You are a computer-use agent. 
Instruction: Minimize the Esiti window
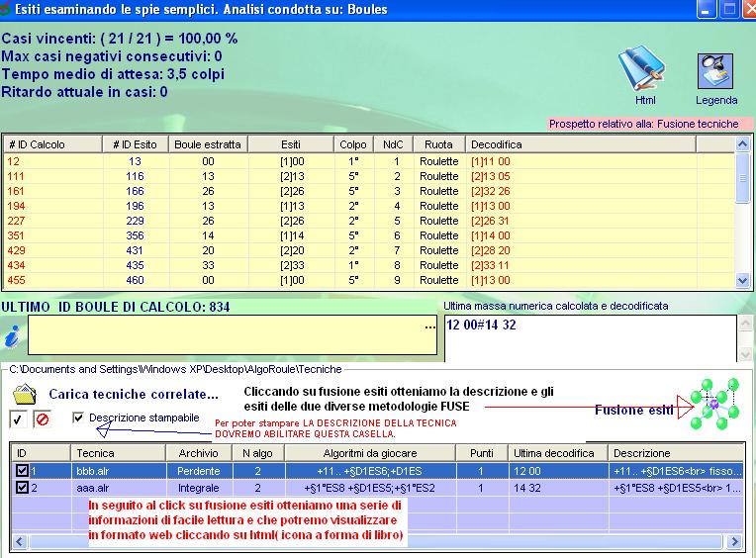(x=706, y=9)
